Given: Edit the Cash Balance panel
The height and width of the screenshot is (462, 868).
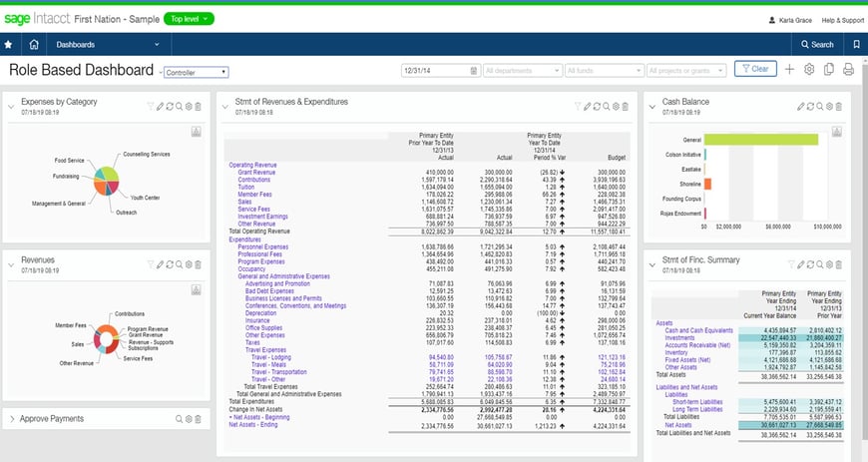Looking at the screenshot, I should tap(801, 107).
